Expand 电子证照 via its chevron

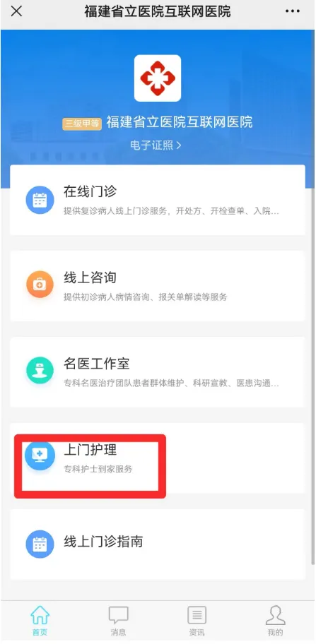(x=178, y=145)
